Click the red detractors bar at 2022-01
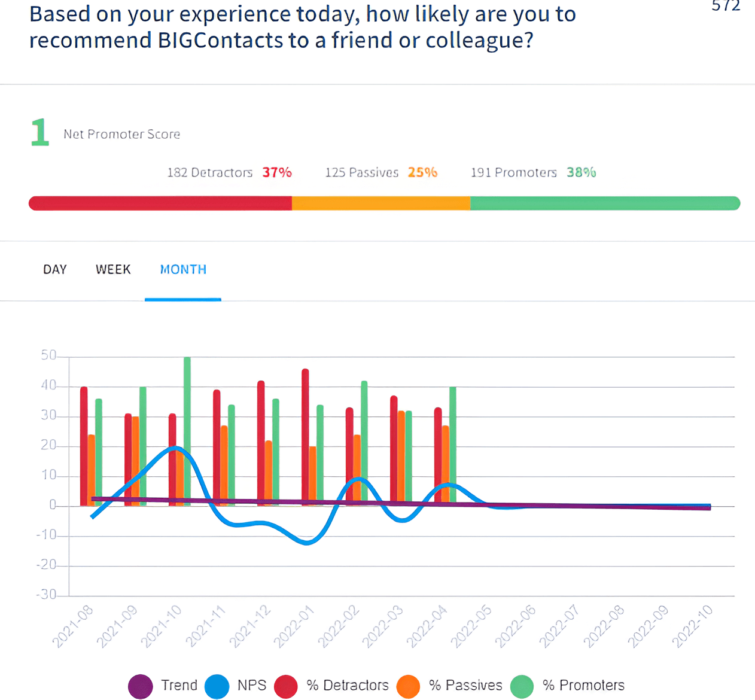This screenshot has height=700, width=755. click(305, 437)
